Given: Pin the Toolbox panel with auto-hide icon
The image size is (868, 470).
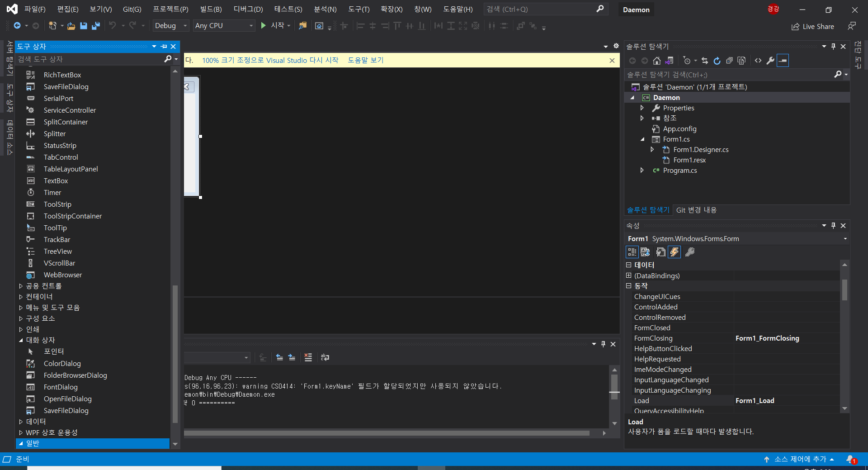Looking at the screenshot, I should [x=164, y=47].
